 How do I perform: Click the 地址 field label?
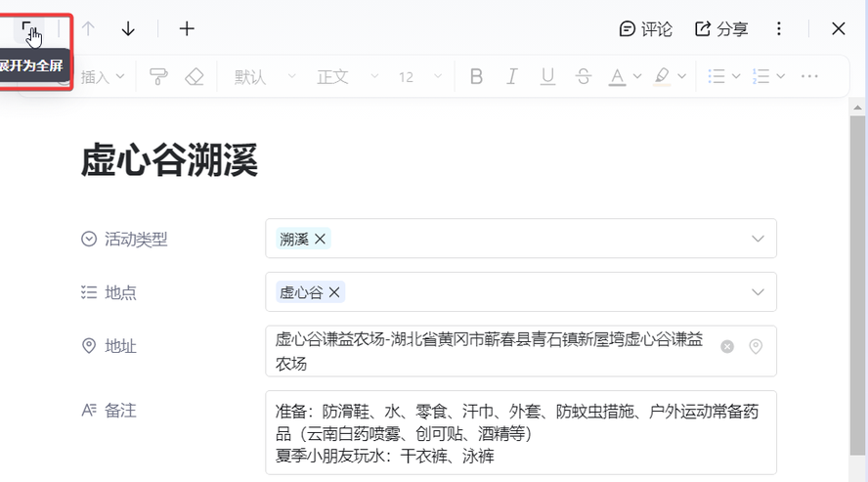[x=120, y=346]
